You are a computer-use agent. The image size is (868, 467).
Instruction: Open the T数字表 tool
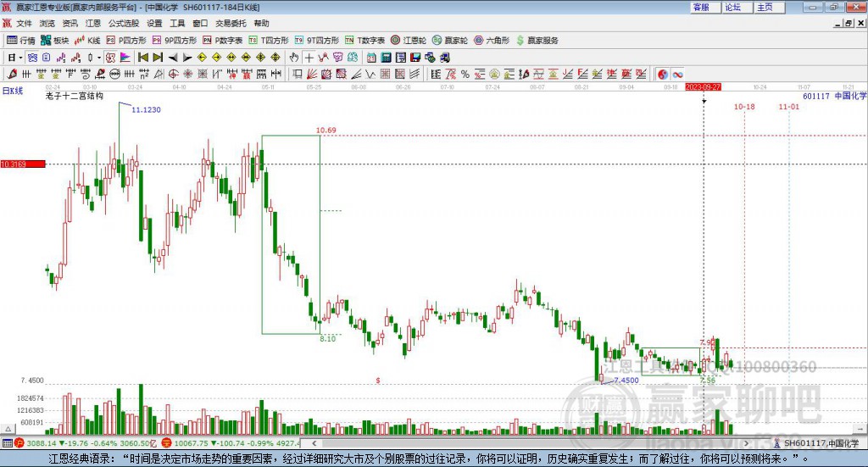(364, 41)
